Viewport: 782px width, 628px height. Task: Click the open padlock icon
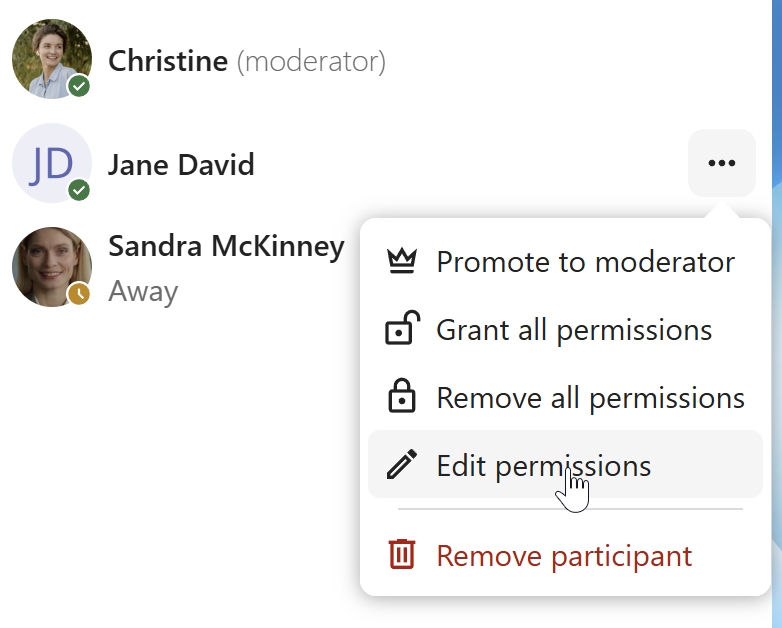click(401, 329)
